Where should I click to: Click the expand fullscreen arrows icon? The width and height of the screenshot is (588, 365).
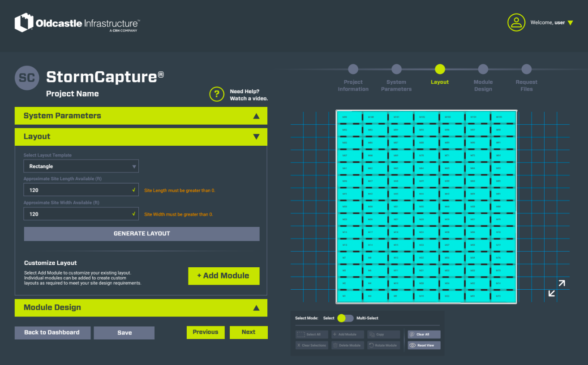tap(557, 288)
